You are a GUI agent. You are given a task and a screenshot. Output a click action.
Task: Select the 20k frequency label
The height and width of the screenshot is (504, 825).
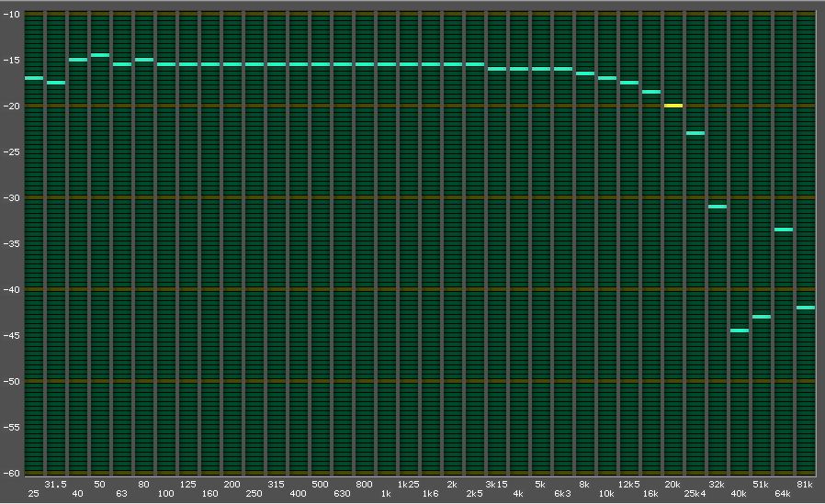(672, 485)
